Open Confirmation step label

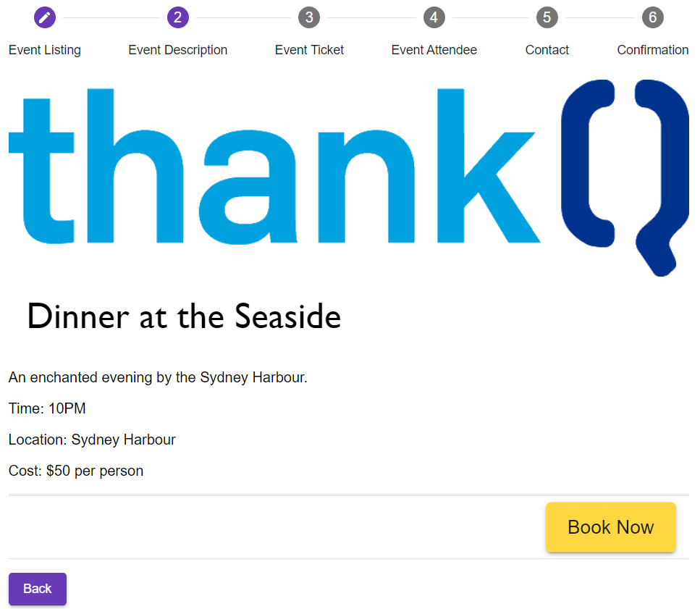[x=653, y=50]
